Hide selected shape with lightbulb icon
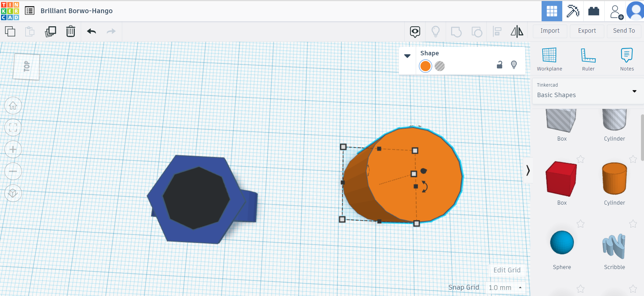Screen dimensions: 644x296 point(514,65)
